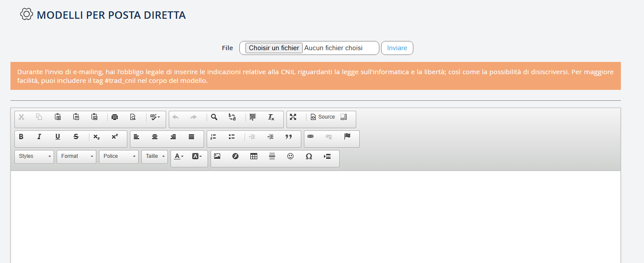Screen dimensions: 644x263
Task: Insert a table into the template
Action: pyautogui.click(x=254, y=157)
